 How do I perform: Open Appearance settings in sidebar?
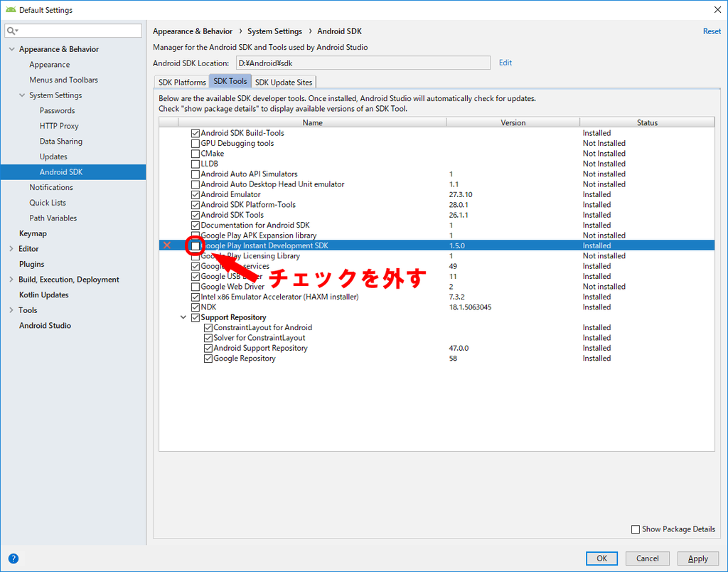[50, 65]
